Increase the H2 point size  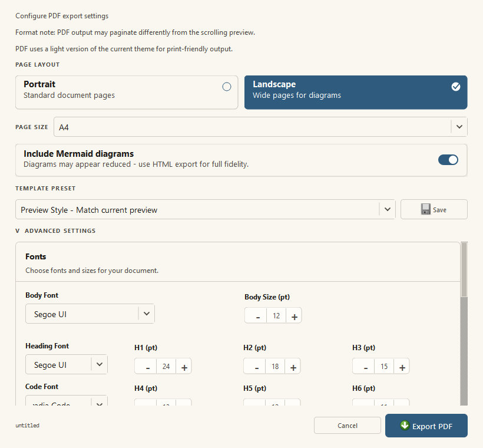click(293, 366)
